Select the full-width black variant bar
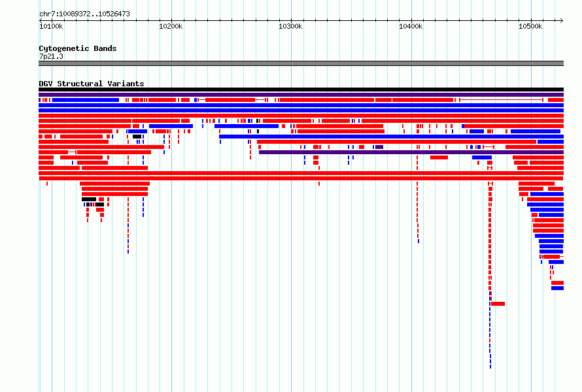 [301, 90]
